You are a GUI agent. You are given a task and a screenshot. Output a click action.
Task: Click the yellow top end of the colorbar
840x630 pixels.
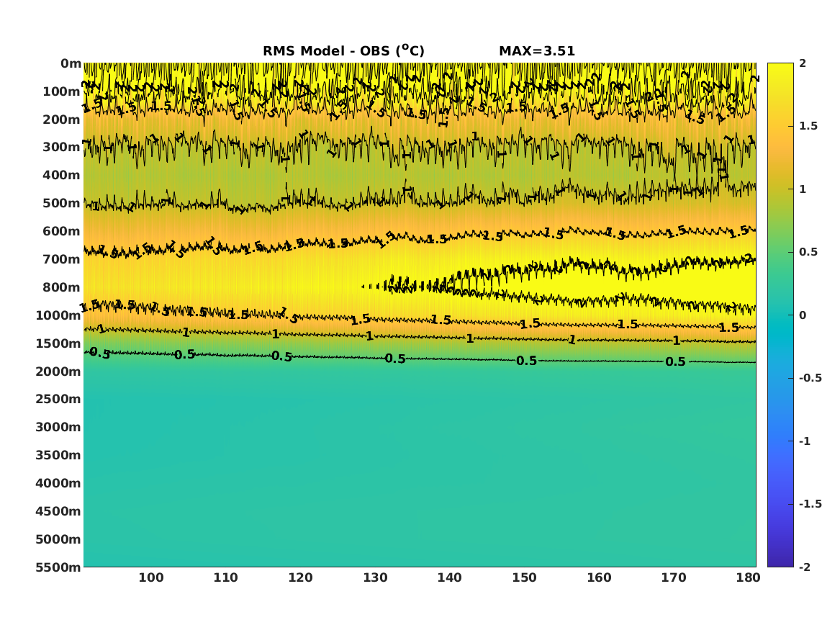pos(780,70)
